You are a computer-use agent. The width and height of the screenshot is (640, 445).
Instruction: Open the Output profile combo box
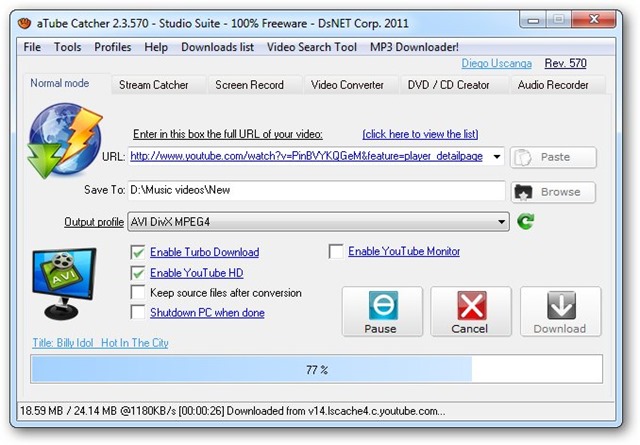pyautogui.click(x=318, y=222)
